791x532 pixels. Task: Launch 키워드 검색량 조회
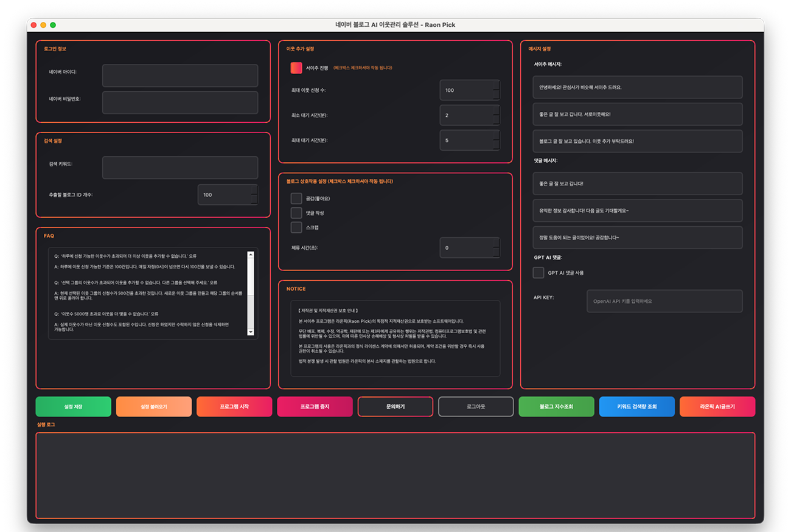637,406
